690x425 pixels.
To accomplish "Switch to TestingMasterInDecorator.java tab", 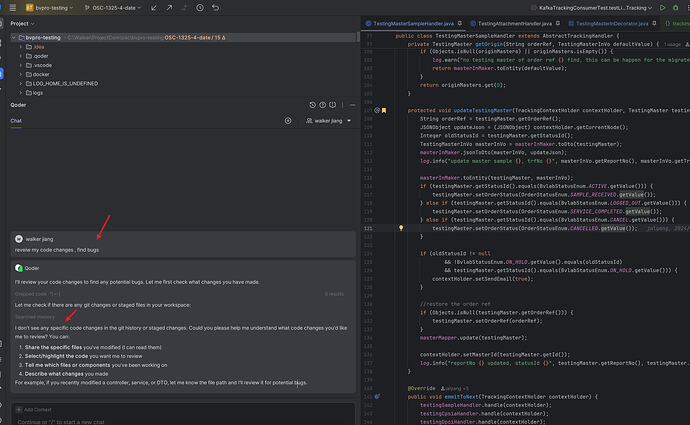I will [612, 23].
